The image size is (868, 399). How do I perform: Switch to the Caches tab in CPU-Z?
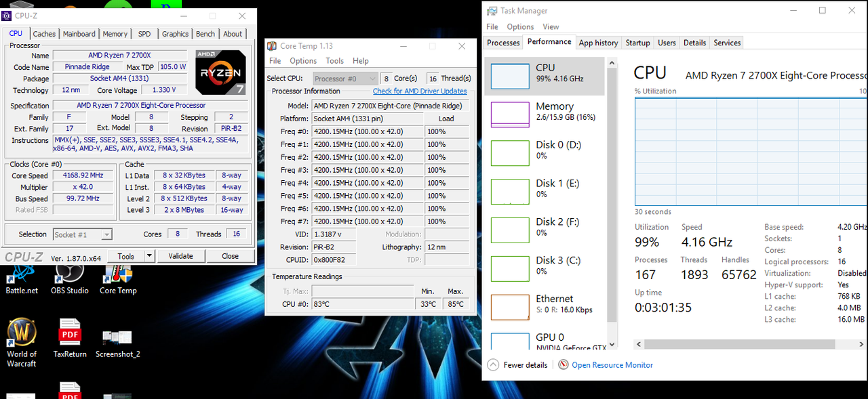click(x=44, y=34)
